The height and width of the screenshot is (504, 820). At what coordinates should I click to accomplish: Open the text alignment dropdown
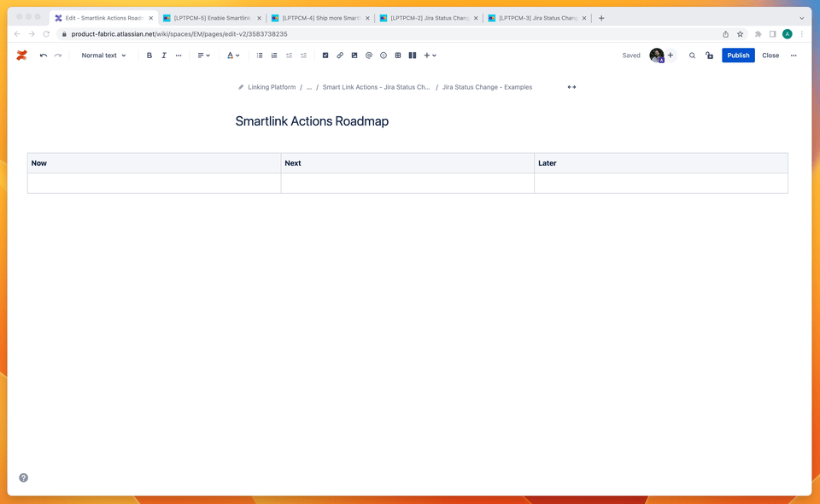pos(203,56)
